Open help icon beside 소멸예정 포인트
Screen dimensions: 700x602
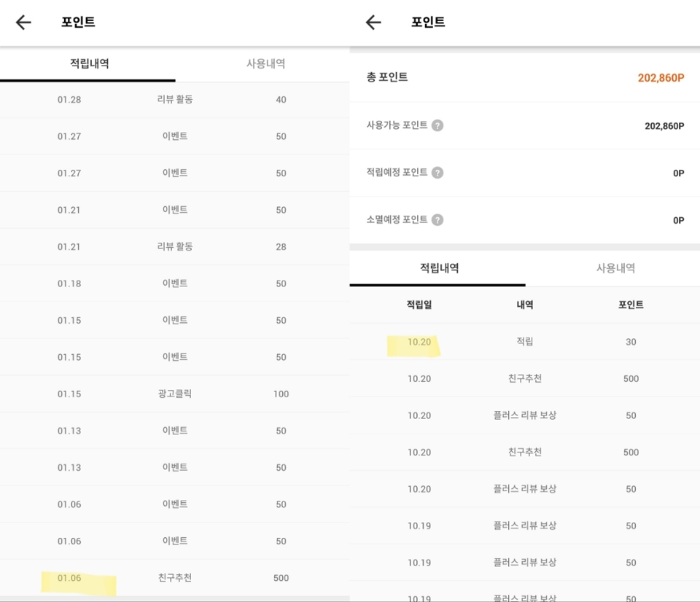click(437, 220)
